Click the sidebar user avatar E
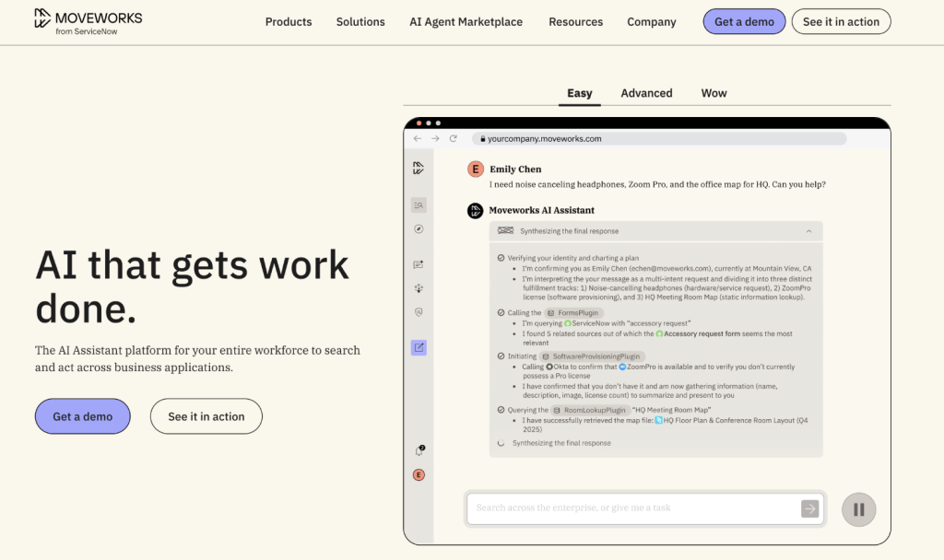 click(x=419, y=475)
